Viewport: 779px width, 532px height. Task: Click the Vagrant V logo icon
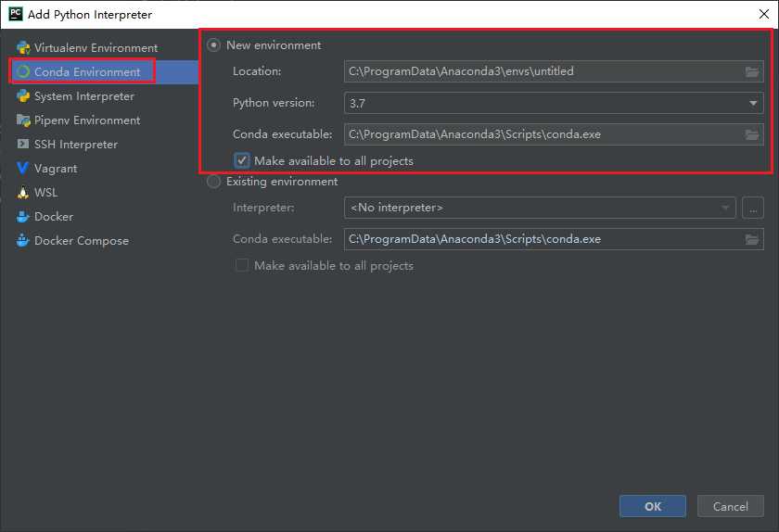22,169
